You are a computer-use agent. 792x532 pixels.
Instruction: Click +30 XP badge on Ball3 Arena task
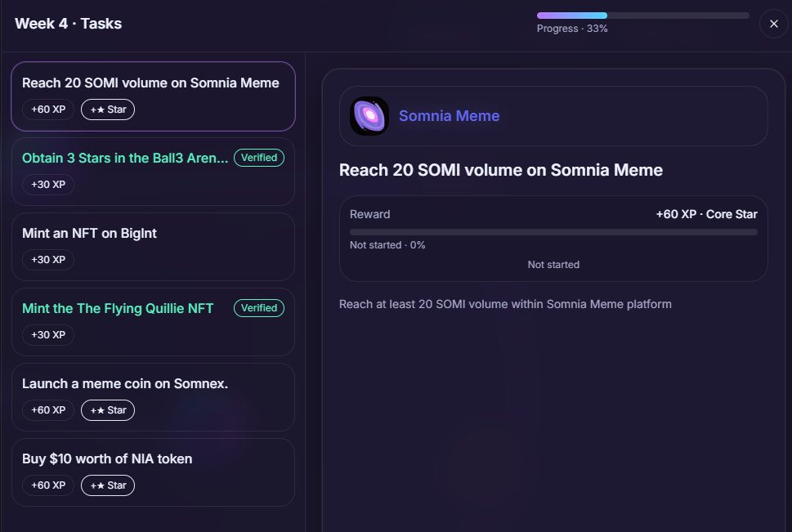click(48, 185)
